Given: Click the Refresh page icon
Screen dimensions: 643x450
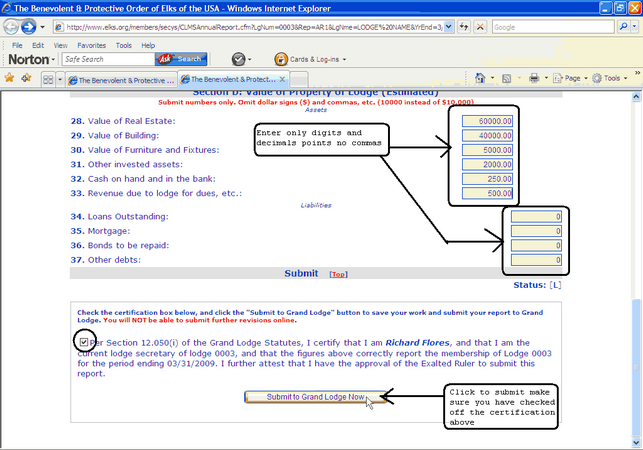Looking at the screenshot, I should click(x=462, y=27).
